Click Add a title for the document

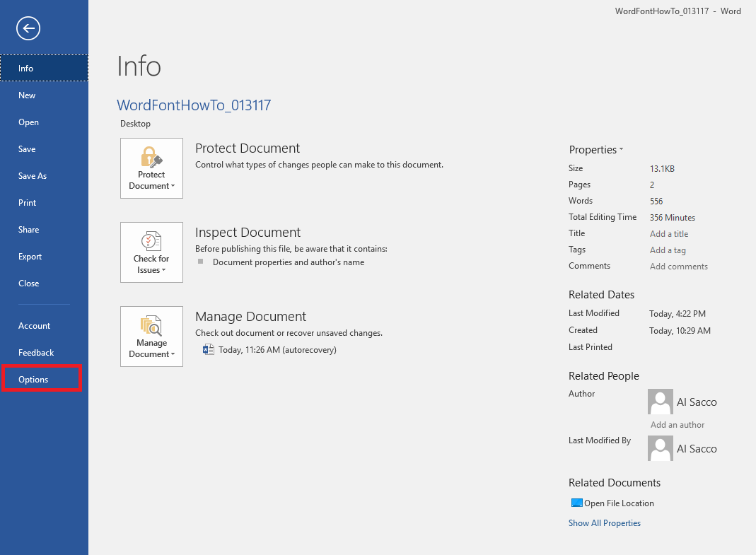pyautogui.click(x=669, y=233)
